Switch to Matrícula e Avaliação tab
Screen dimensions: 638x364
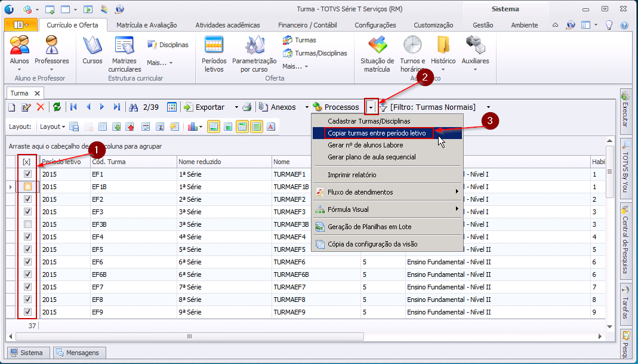[x=146, y=25]
